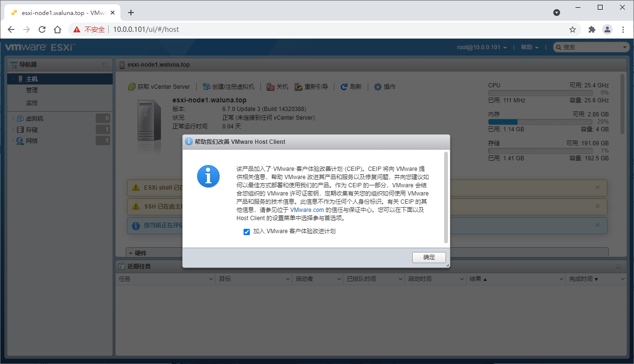The width and height of the screenshot is (634, 364).
Task: Click the 重新引导 reboot icon
Action: pyautogui.click(x=299, y=87)
